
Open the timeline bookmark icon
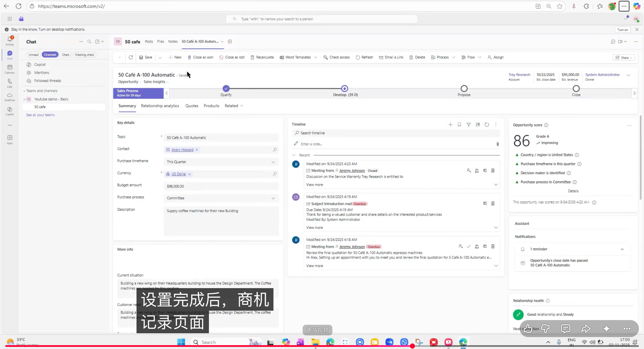click(459, 124)
